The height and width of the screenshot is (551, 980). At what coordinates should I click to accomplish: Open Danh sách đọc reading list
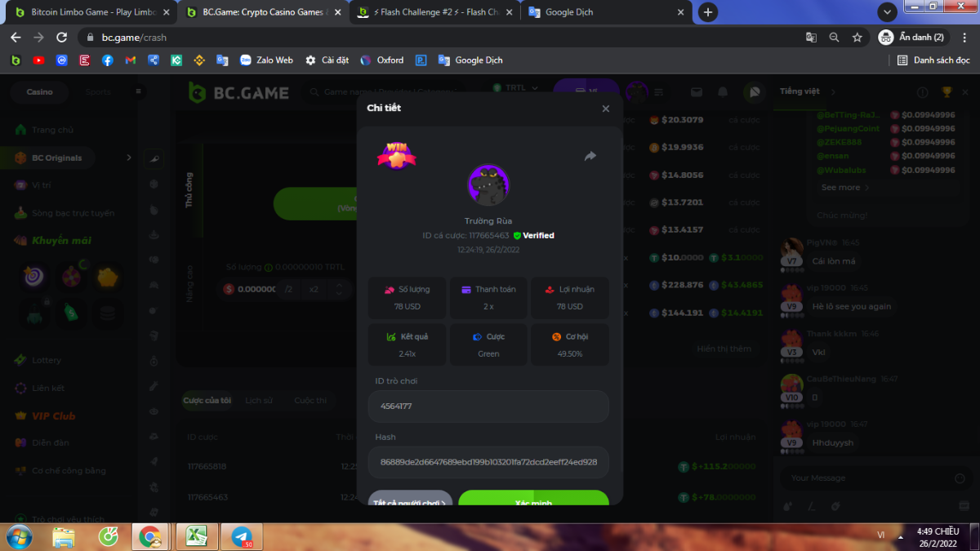933,60
